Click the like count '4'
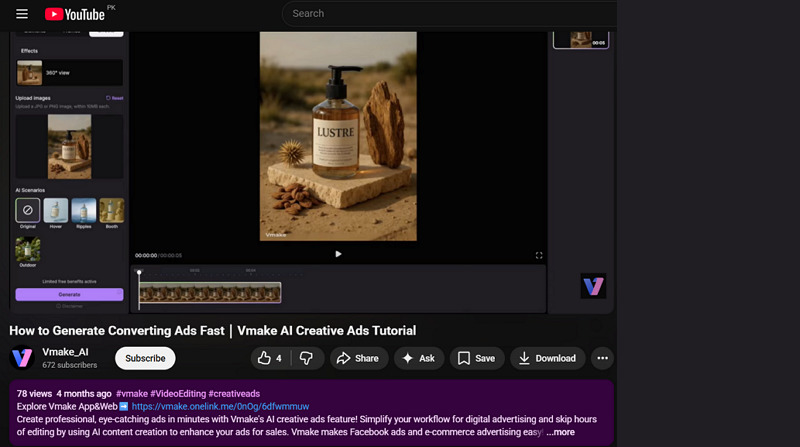The width and height of the screenshot is (800, 447). 279,359
